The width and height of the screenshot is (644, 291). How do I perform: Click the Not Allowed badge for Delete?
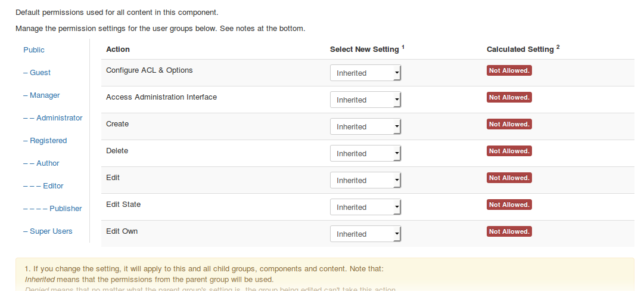click(x=509, y=151)
